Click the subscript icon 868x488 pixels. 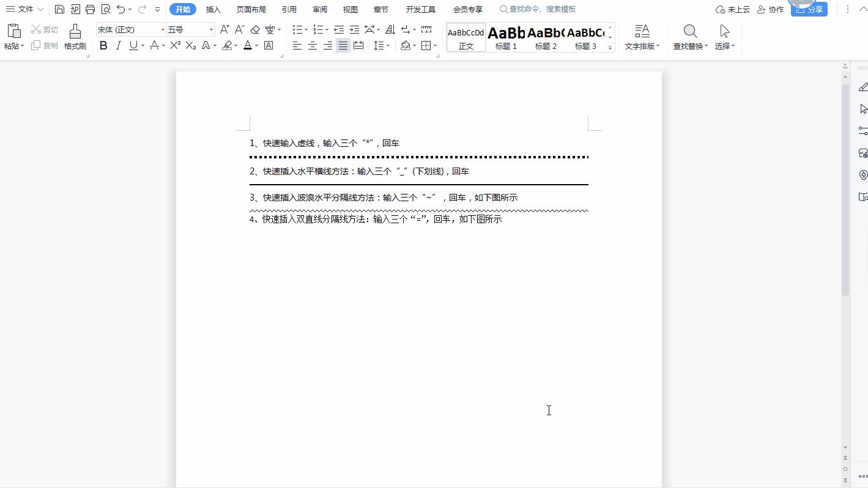[x=190, y=45]
